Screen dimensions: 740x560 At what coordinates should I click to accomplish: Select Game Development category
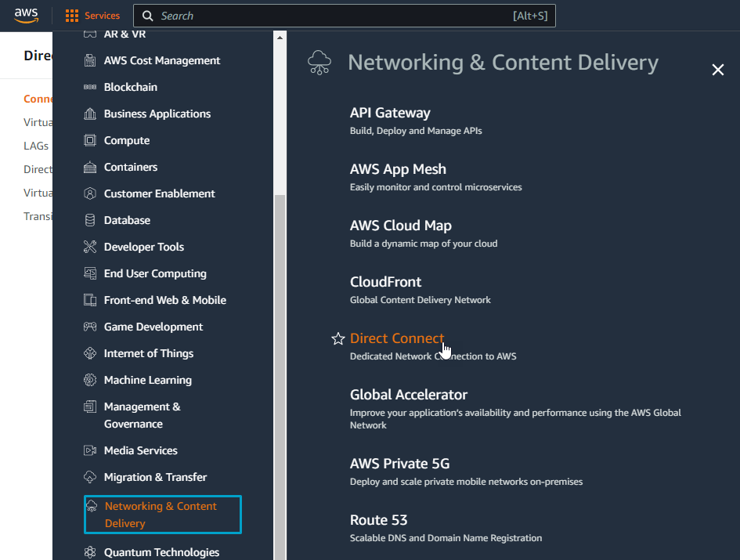pyautogui.click(x=153, y=327)
